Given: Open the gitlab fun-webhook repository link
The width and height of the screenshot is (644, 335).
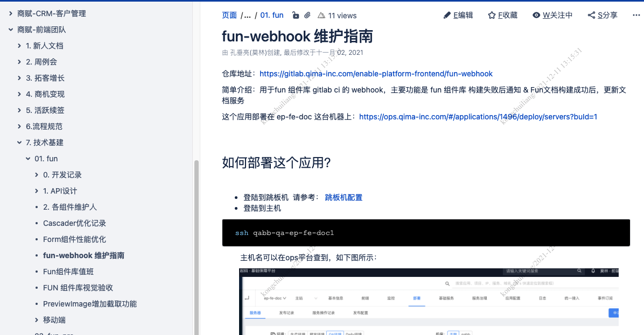Looking at the screenshot, I should click(x=376, y=74).
